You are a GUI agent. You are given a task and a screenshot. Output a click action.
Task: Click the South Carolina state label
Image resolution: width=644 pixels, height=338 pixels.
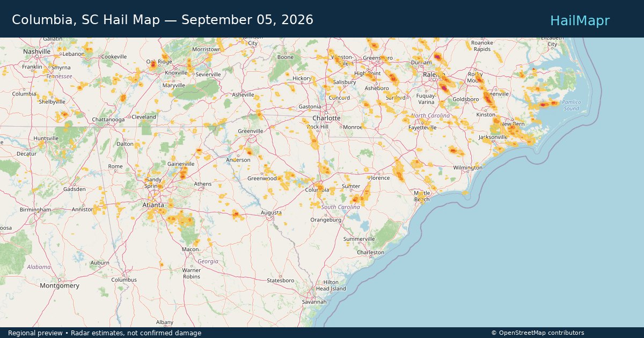(341, 207)
